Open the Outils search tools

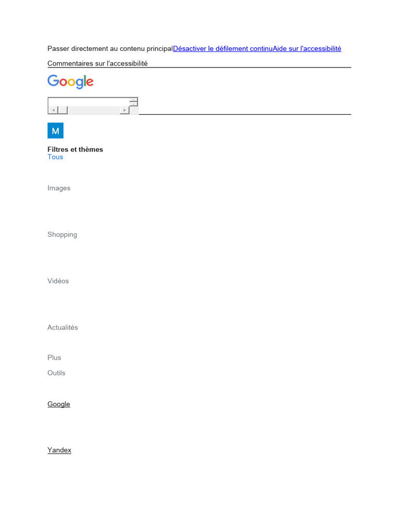coord(56,373)
